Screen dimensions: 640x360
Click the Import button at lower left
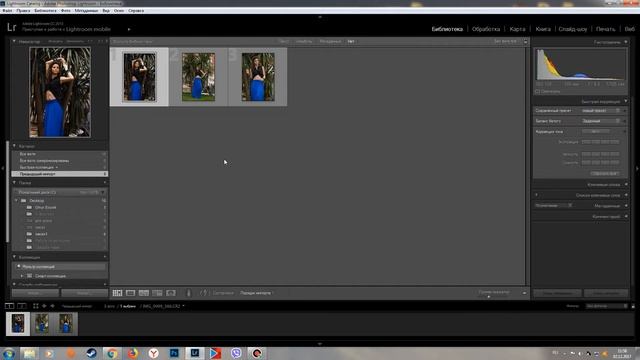coord(35,293)
